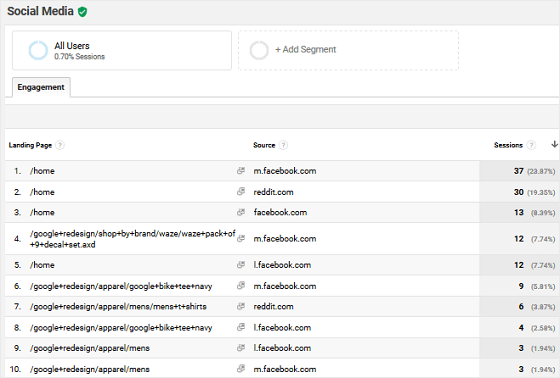Click the + Add Segment box

[x=348, y=50]
